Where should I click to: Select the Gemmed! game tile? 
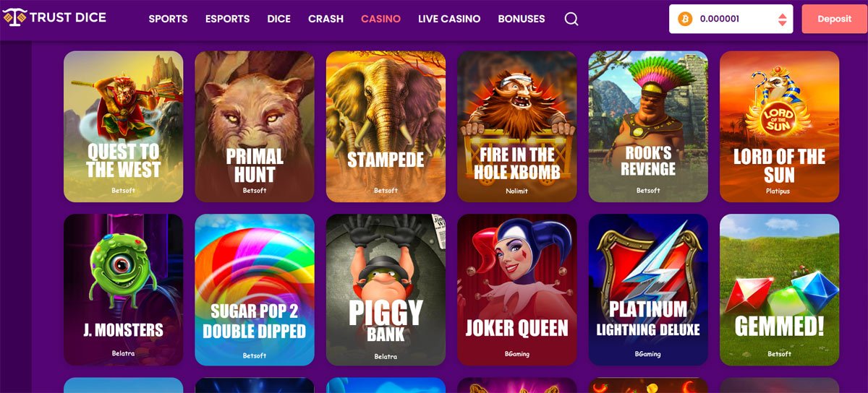[779, 290]
